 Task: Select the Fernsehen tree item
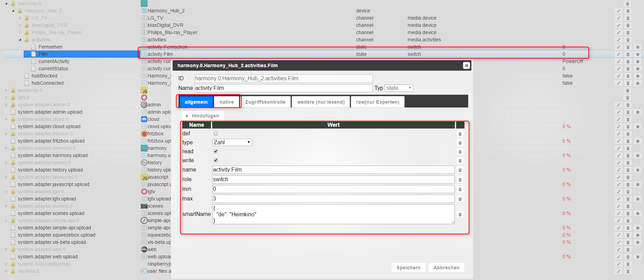point(50,47)
